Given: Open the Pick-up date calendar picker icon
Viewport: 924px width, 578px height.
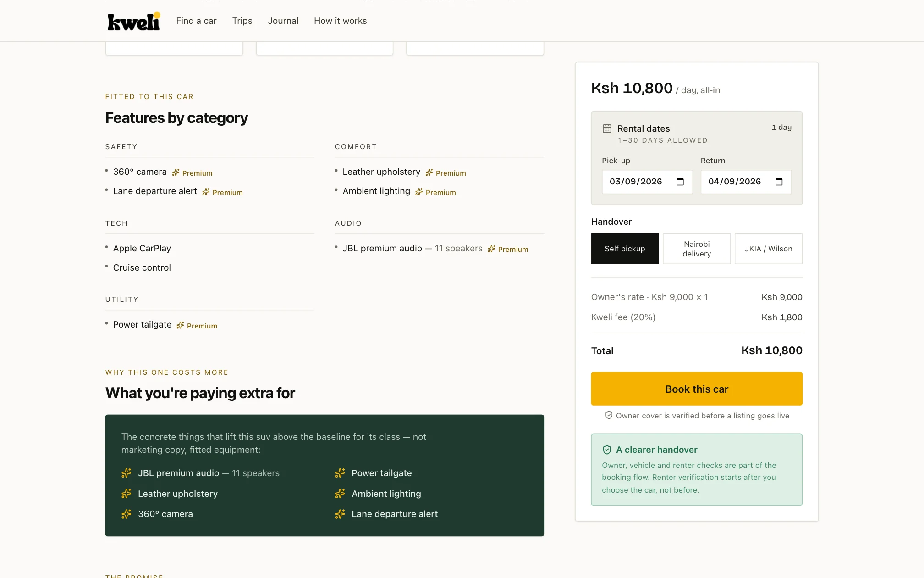Looking at the screenshot, I should coord(680,182).
